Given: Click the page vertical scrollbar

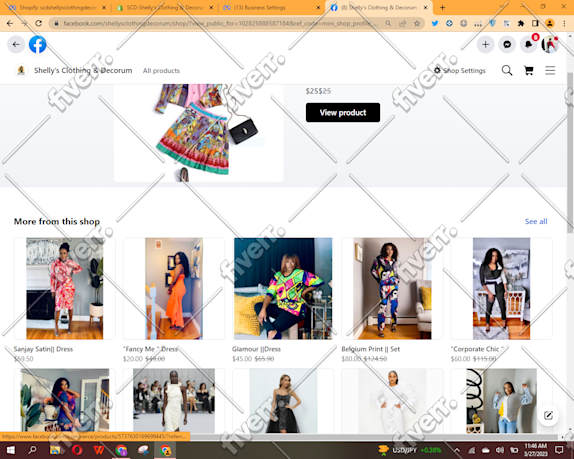Looking at the screenshot, I should (x=570, y=153).
